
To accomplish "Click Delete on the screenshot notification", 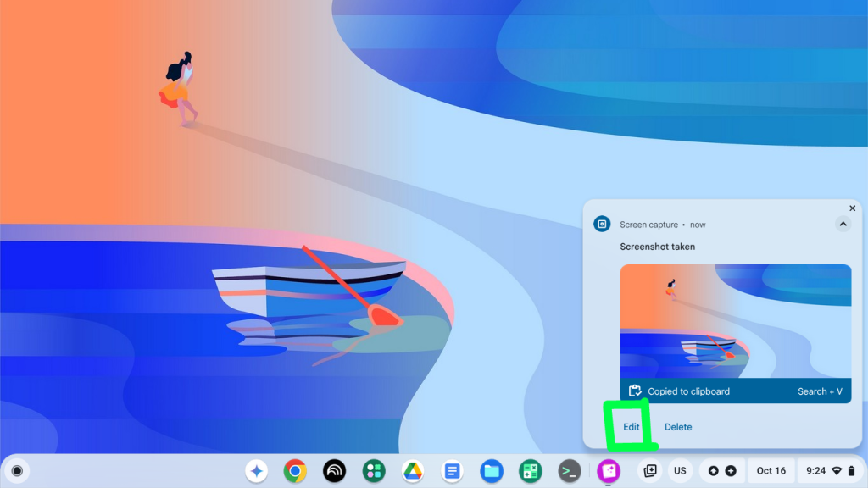I will [x=678, y=427].
